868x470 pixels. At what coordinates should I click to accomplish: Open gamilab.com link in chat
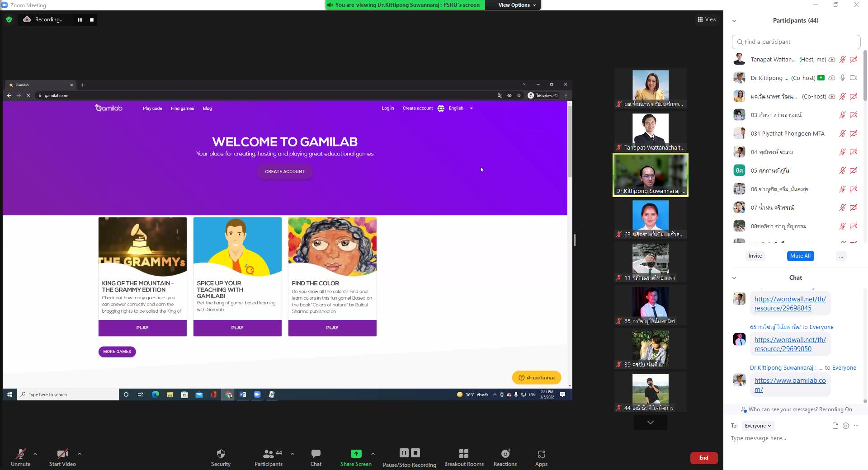click(790, 385)
